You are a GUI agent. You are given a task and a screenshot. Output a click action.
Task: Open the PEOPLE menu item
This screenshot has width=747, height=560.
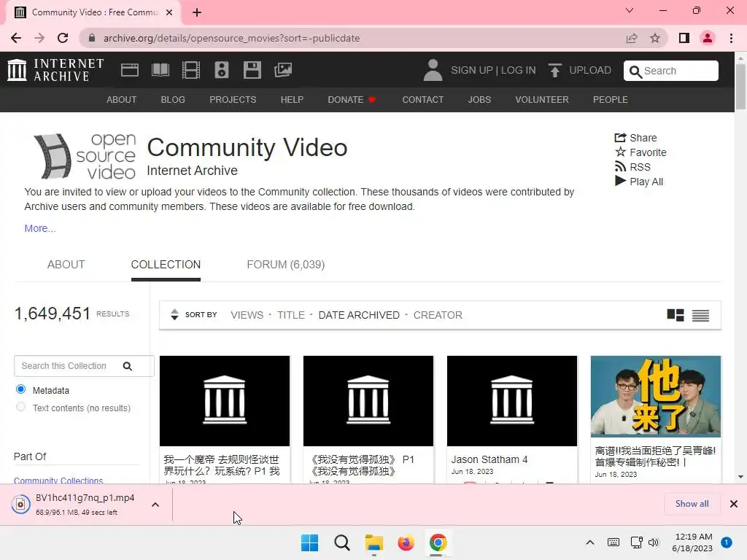[611, 99]
